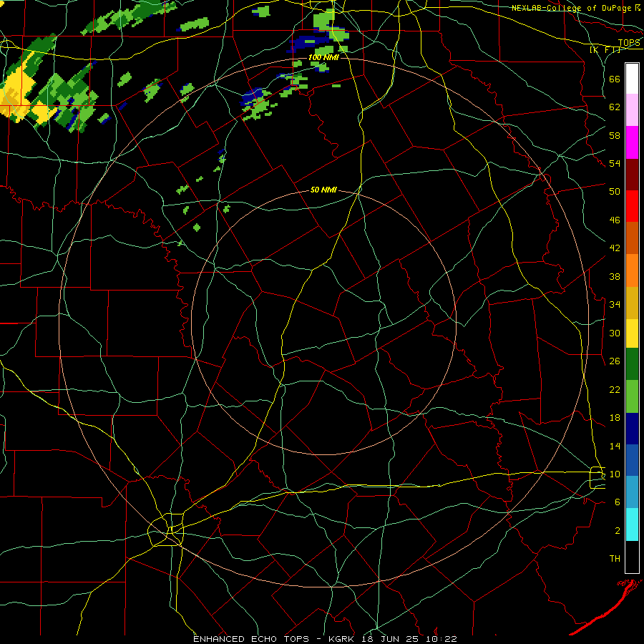Click the 62 legend value

(615, 107)
